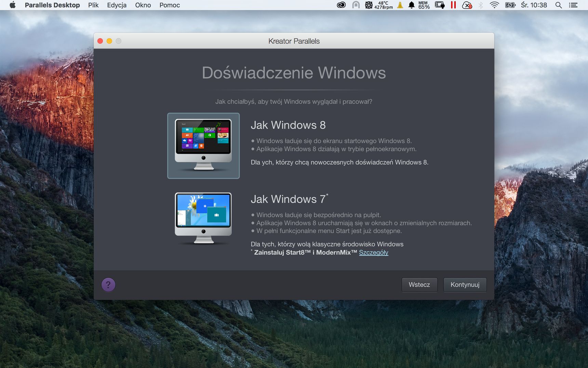588x368 pixels.
Task: Open the Notification Center list icon
Action: click(573, 5)
